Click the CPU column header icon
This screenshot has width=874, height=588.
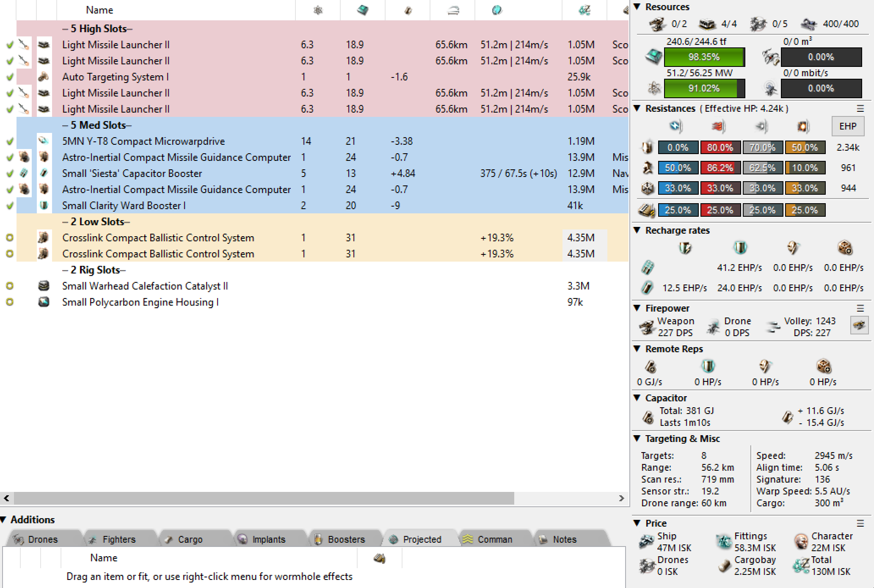point(362,10)
